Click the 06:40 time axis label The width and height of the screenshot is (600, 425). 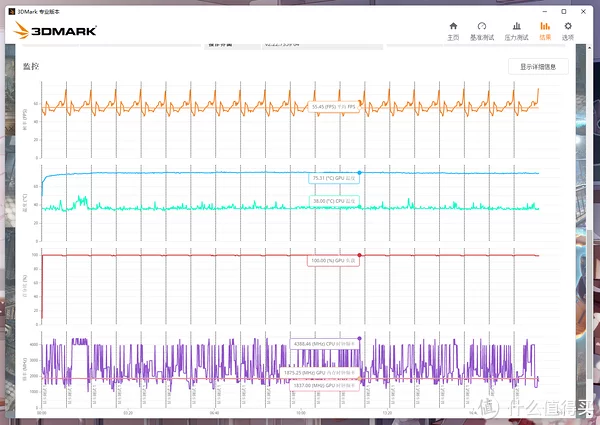coord(214,413)
